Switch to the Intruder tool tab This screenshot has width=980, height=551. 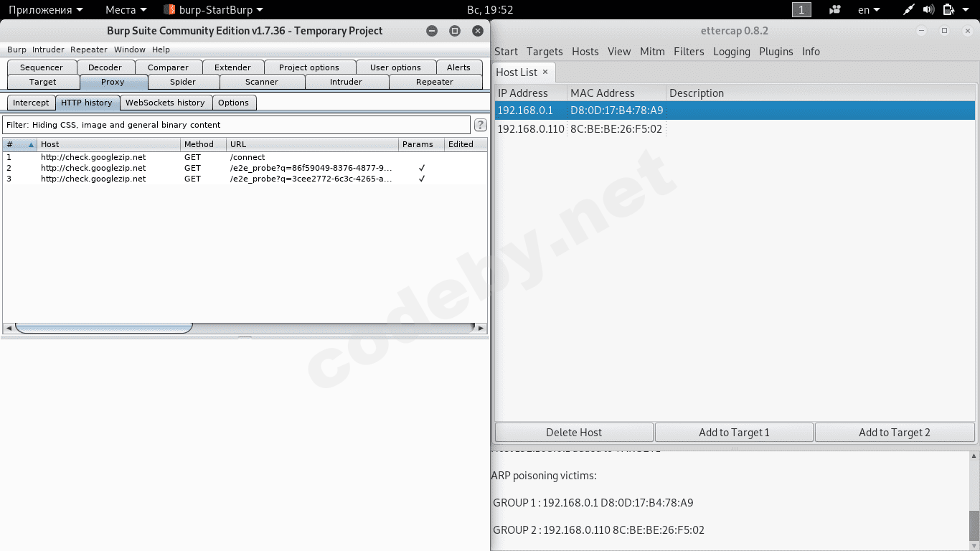pyautogui.click(x=347, y=82)
